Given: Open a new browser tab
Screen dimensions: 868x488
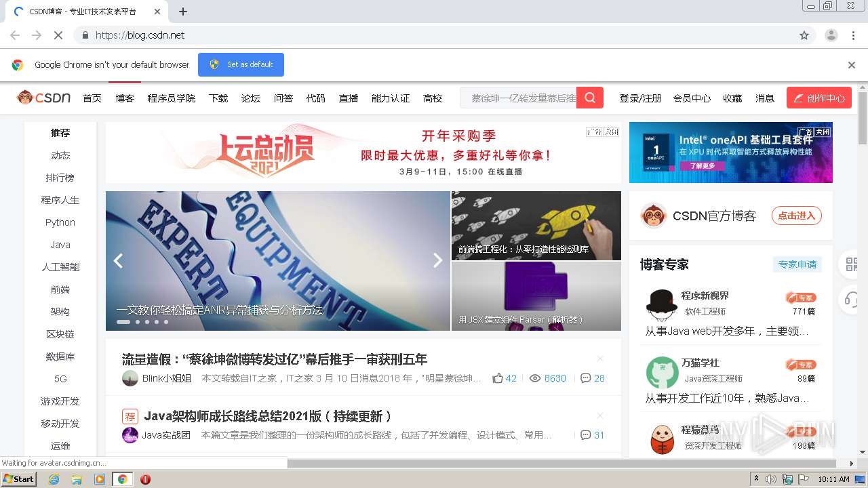Looking at the screenshot, I should (x=183, y=12).
